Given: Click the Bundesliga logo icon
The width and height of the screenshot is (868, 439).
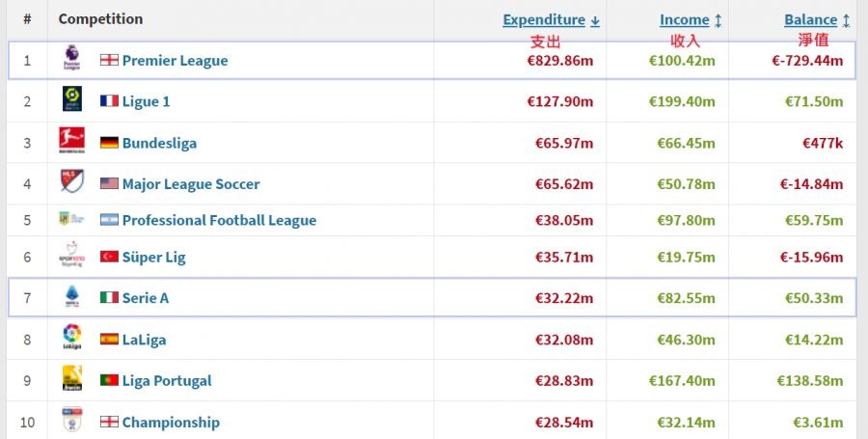Looking at the screenshot, I should click(72, 142).
